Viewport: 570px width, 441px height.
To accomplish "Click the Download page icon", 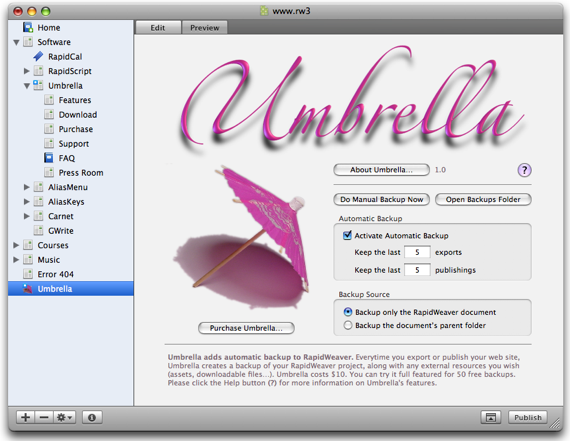I will [x=49, y=115].
